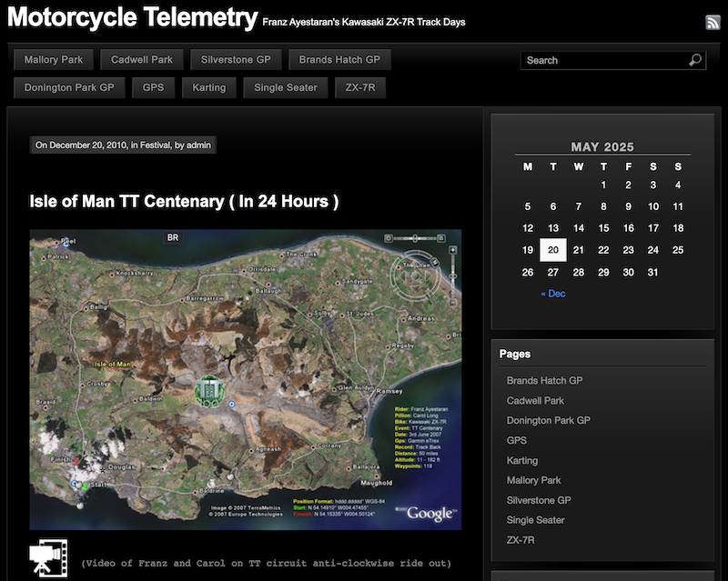
Task: Select the highlighted day 20 in calendar
Action: 553,250
